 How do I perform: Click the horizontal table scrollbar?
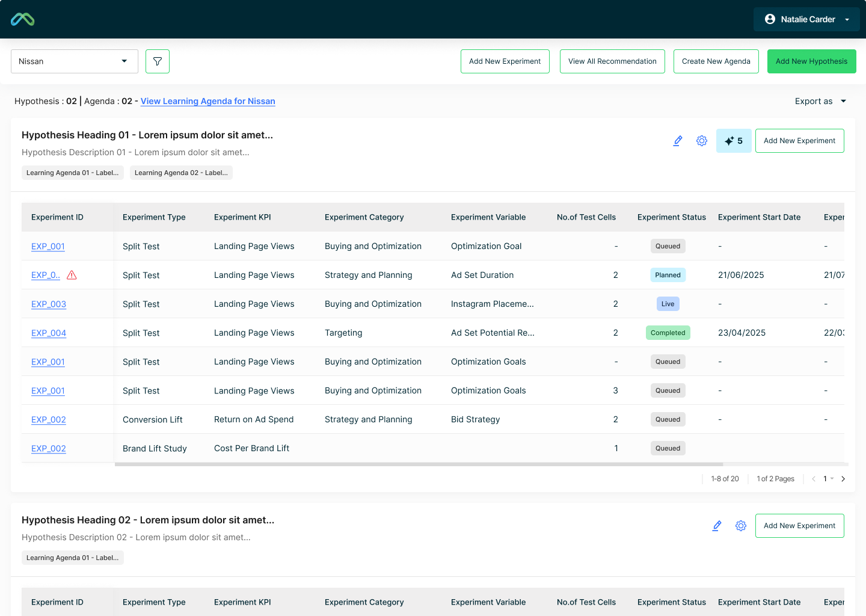coord(419,464)
